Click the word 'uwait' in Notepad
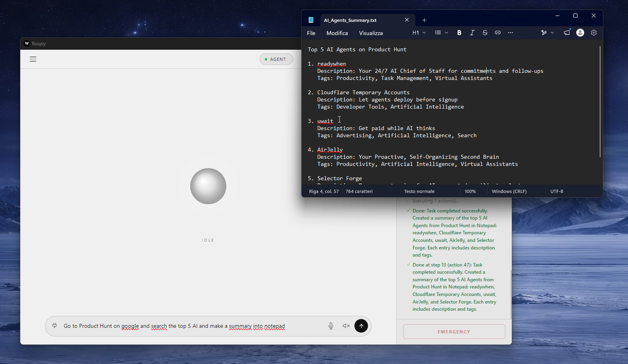Screen dimensions: 628x364 (x=325, y=121)
